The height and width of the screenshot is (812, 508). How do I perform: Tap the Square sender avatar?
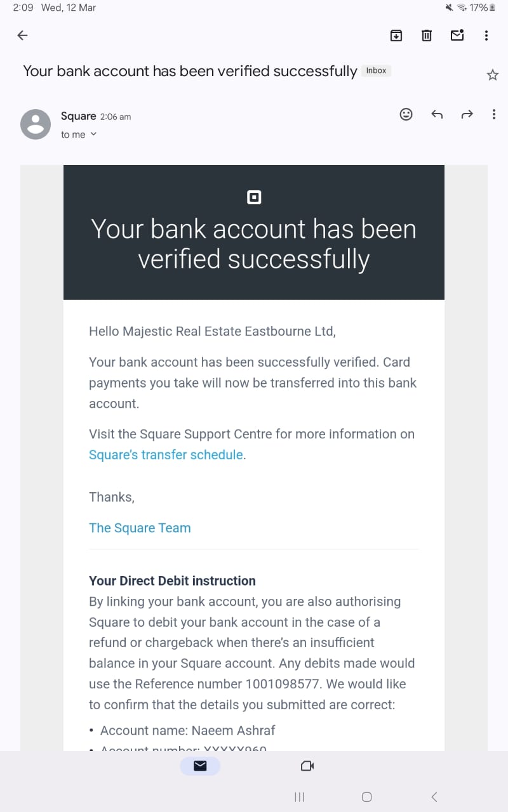36,124
